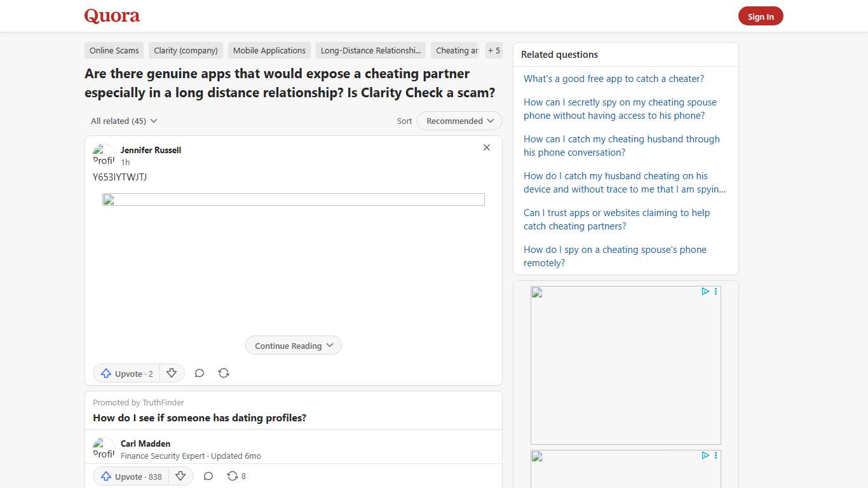This screenshot has height=488, width=868.
Task: Upvote Jennifer Russell's answer
Action: tap(127, 374)
